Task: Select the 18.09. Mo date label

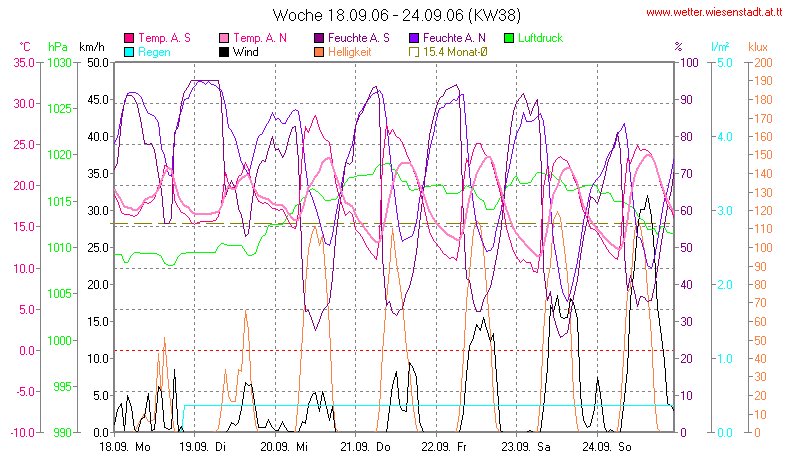Action: tap(124, 446)
